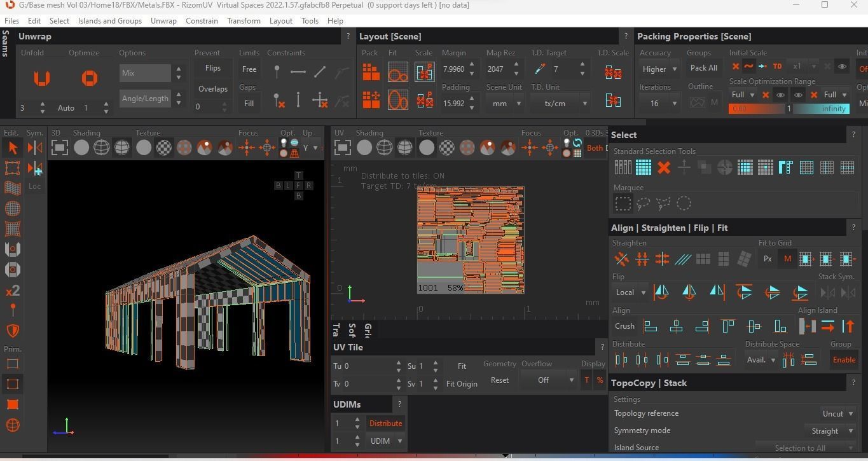Open the Topology reference Uncut dropdown

click(x=837, y=413)
